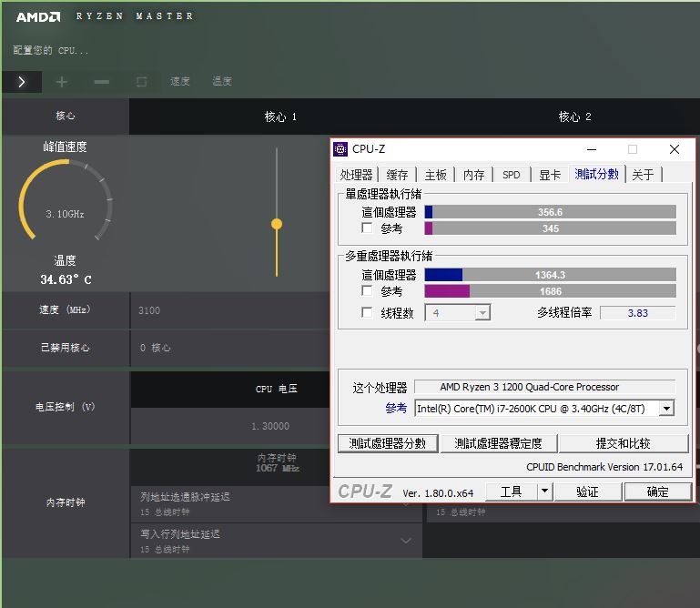This screenshot has width=700, height=608.
Task: Minimize the CPU-Z window
Action: point(592,149)
